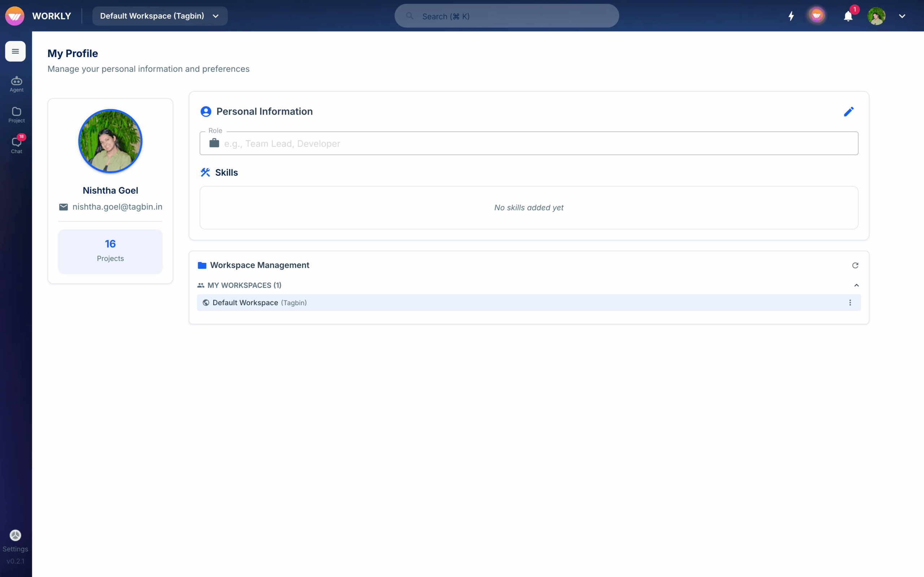Click the 16 Projects counter card
The width and height of the screenshot is (924, 577).
click(110, 251)
